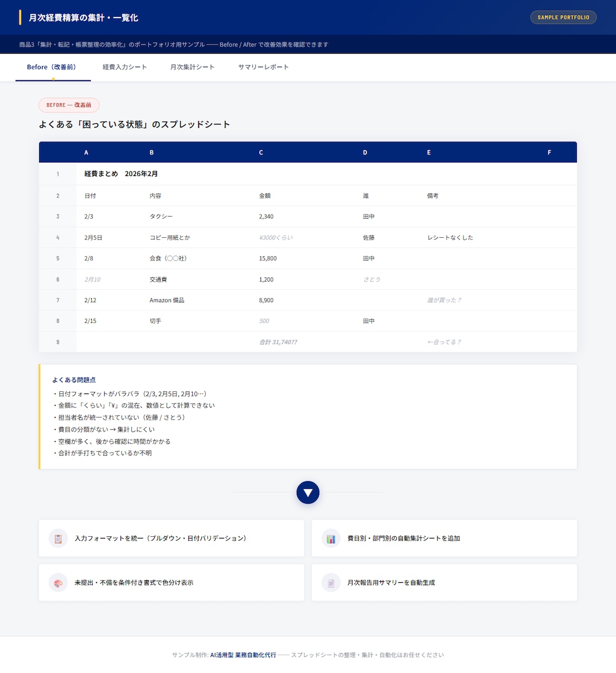Click the 月次報告用サマリーを自動生成 card
The image size is (616, 673).
point(444,583)
